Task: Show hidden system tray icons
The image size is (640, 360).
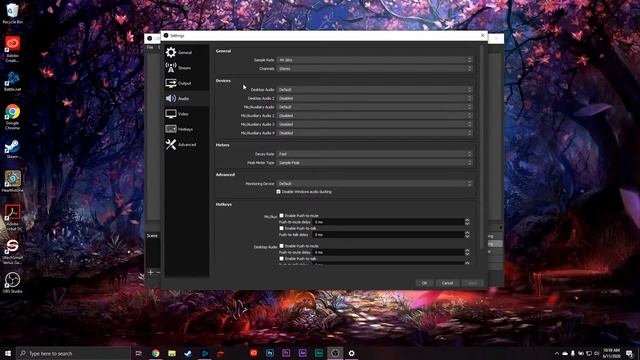Action: (557, 353)
